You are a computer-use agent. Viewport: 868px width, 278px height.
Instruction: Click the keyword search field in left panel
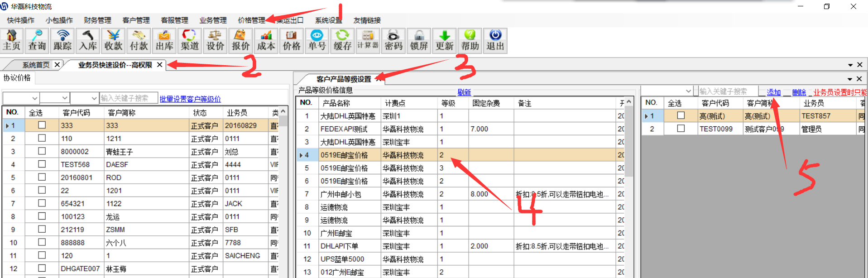(129, 98)
